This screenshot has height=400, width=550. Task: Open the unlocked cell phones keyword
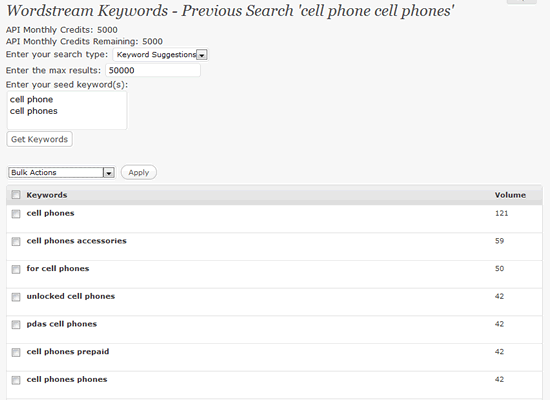71,296
